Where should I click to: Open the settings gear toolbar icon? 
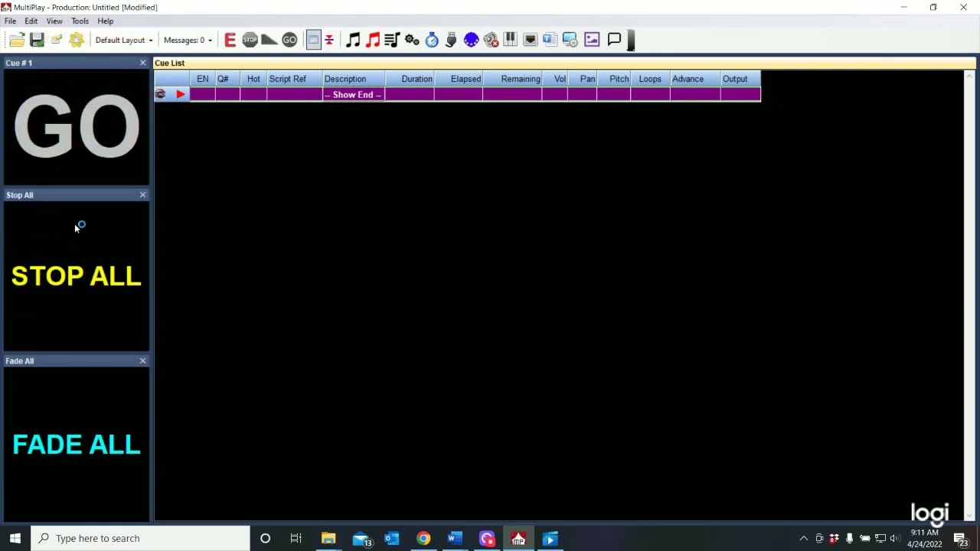[x=77, y=40]
